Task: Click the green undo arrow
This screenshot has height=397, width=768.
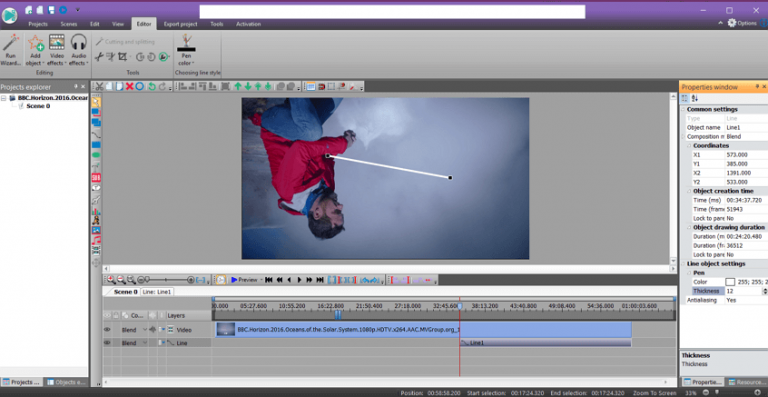Action: coord(152,87)
